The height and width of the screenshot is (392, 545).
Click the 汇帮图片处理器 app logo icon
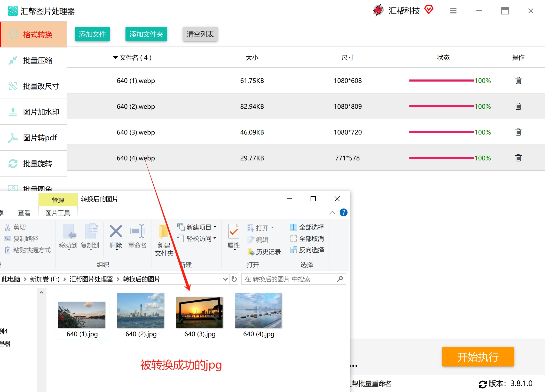[x=13, y=11]
